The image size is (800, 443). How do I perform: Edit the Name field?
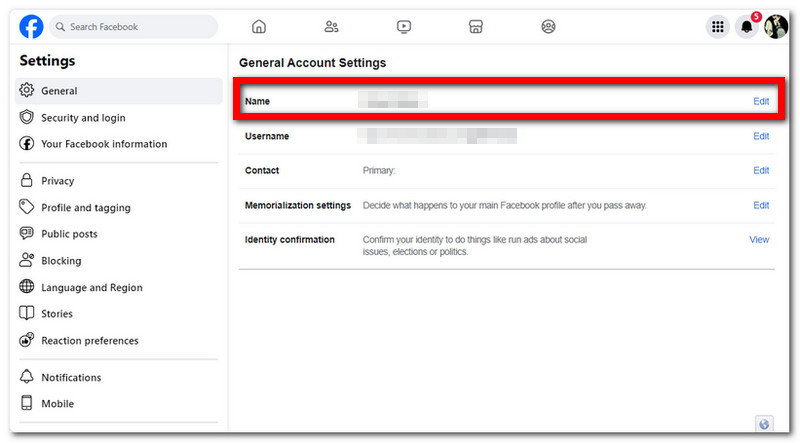(x=761, y=101)
